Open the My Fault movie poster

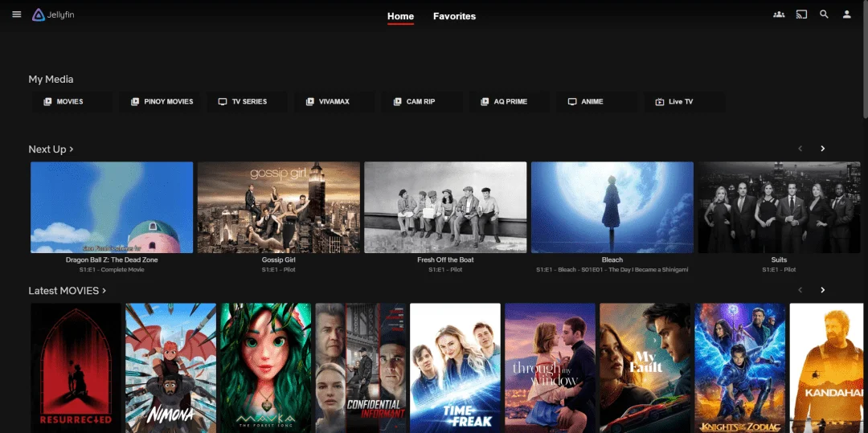click(645, 368)
